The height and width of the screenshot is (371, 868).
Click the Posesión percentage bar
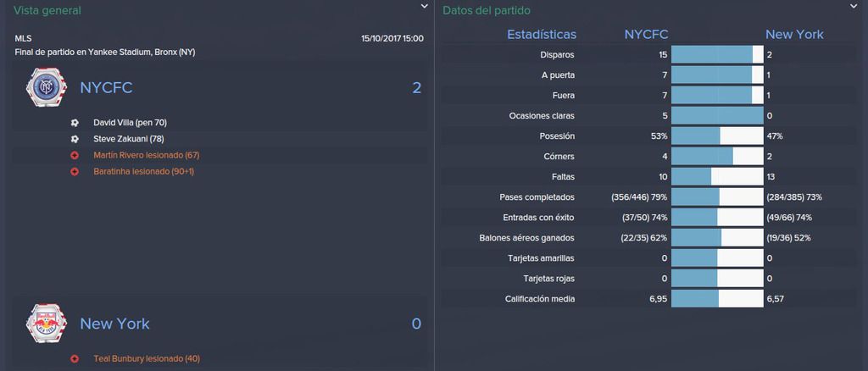coord(717,136)
